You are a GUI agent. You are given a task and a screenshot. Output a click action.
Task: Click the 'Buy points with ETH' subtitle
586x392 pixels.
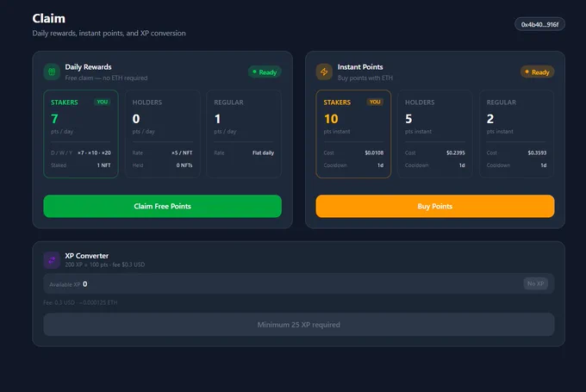tap(365, 78)
